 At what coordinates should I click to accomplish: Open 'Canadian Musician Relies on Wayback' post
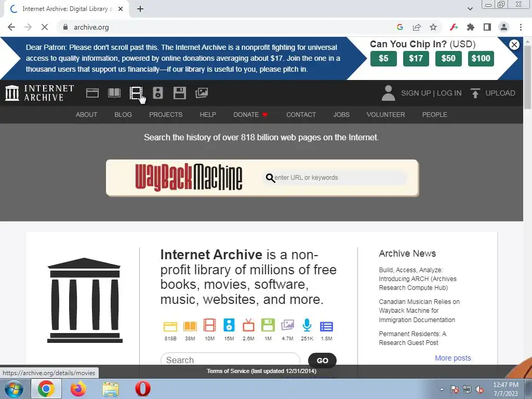click(x=419, y=311)
